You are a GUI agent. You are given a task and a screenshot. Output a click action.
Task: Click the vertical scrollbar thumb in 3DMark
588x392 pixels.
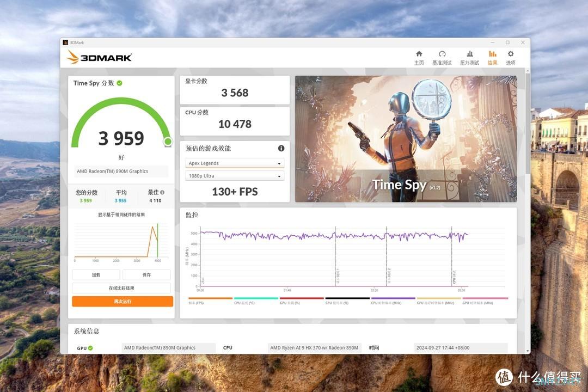(528, 124)
